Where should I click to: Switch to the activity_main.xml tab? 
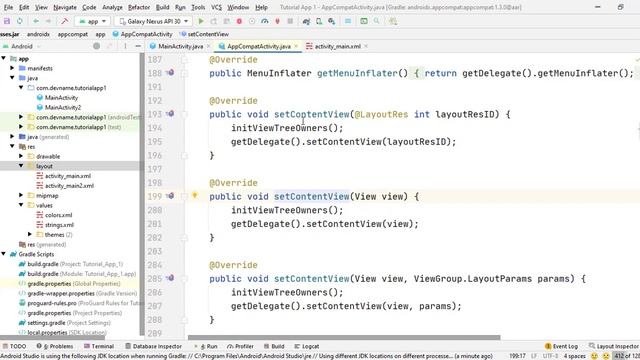pos(338,46)
